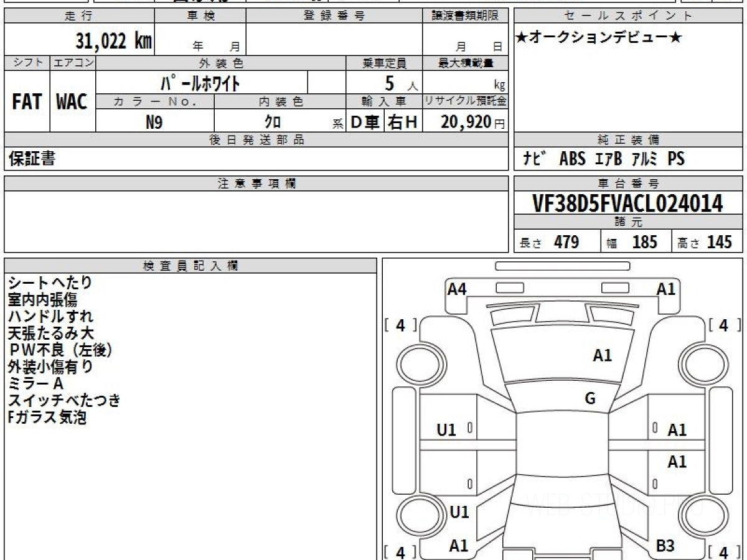The image size is (747, 560).
Task: Select chassis number VF38D5FVACL024014
Action: click(x=627, y=203)
